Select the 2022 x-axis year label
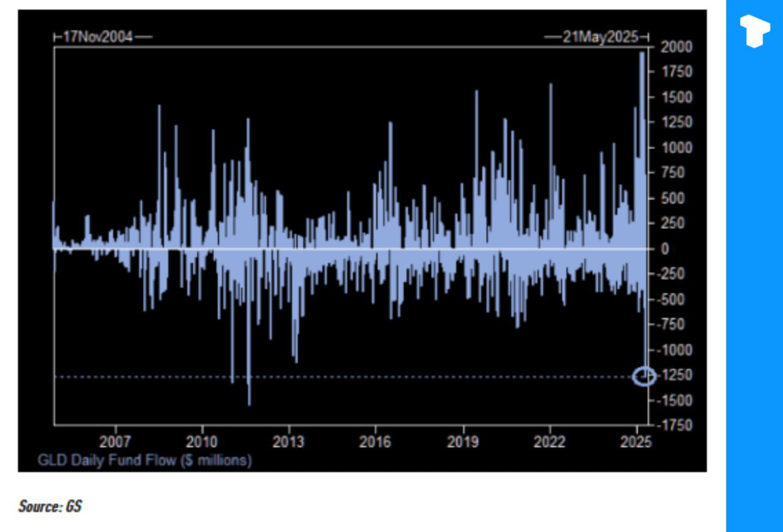The height and width of the screenshot is (532, 783). point(550,441)
